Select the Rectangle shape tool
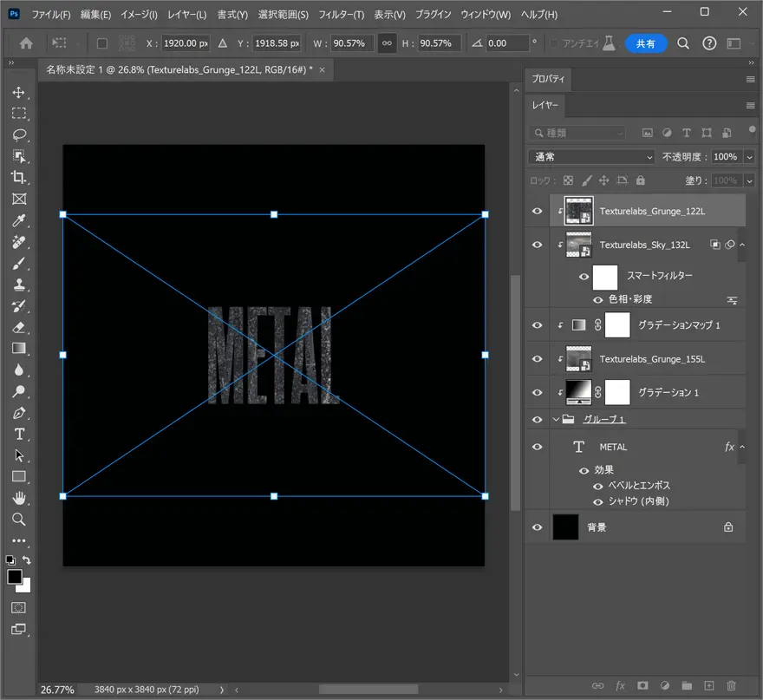The height and width of the screenshot is (700, 763). pyautogui.click(x=19, y=476)
